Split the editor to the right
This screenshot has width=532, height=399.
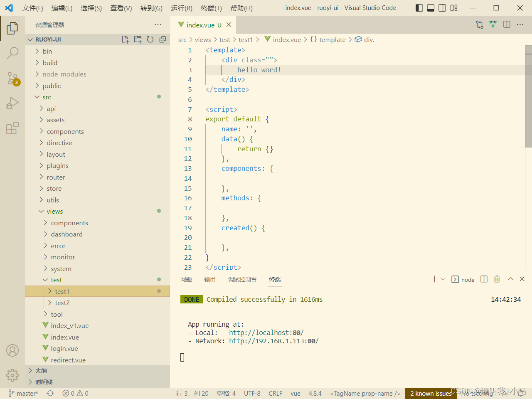coord(507,25)
